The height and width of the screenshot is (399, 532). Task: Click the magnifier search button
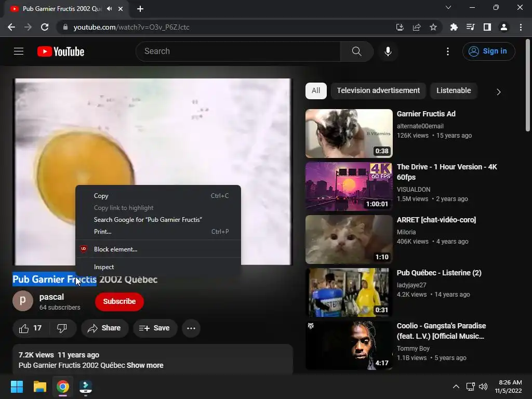click(x=356, y=51)
